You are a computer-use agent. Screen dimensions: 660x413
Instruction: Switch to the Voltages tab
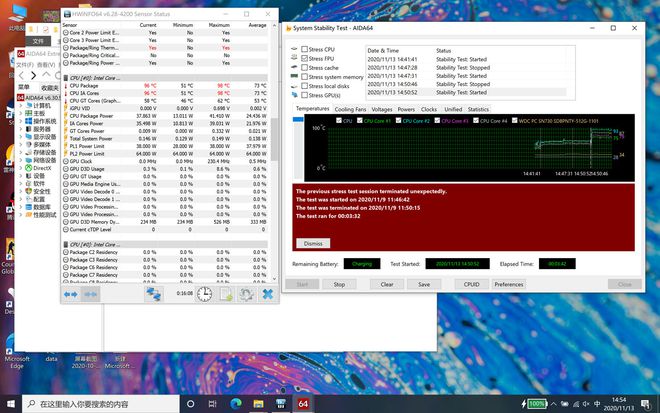click(382, 109)
